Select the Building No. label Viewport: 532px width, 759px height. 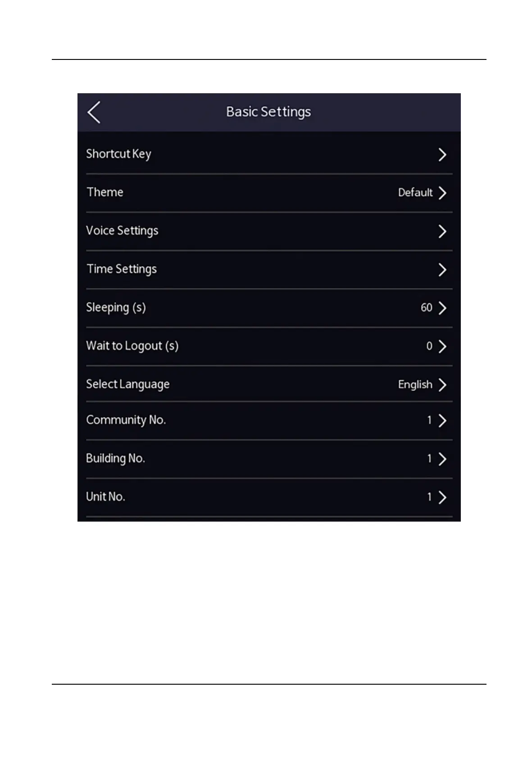click(x=115, y=458)
